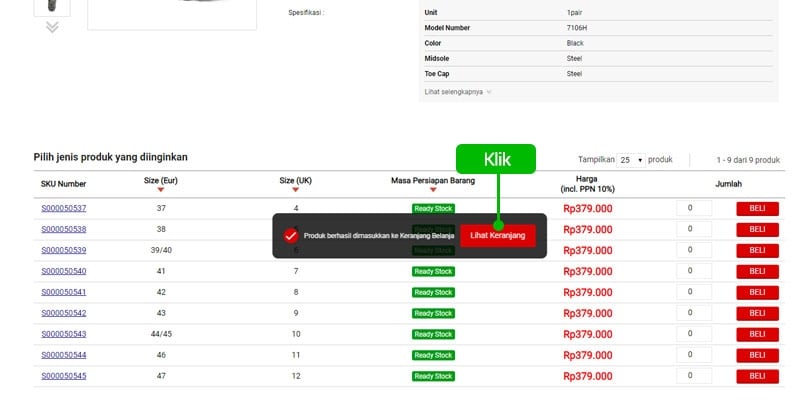
Task: Select the product thumbnail image
Action: click(52, 5)
